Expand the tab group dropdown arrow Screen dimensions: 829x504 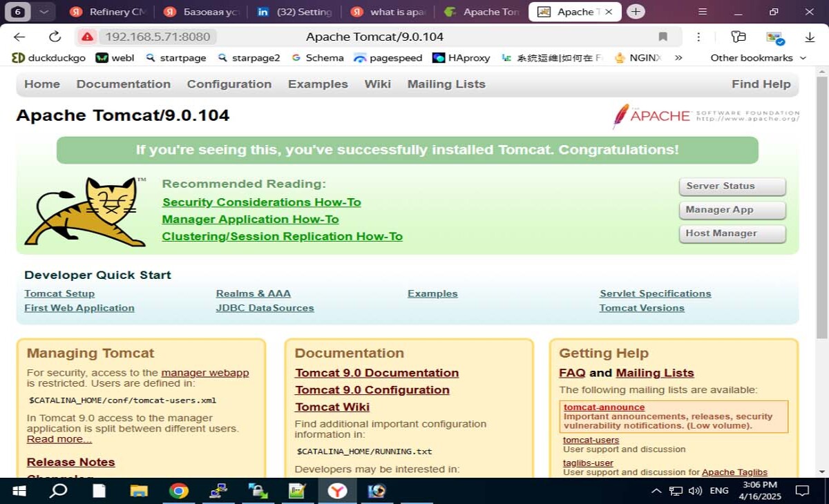click(44, 12)
